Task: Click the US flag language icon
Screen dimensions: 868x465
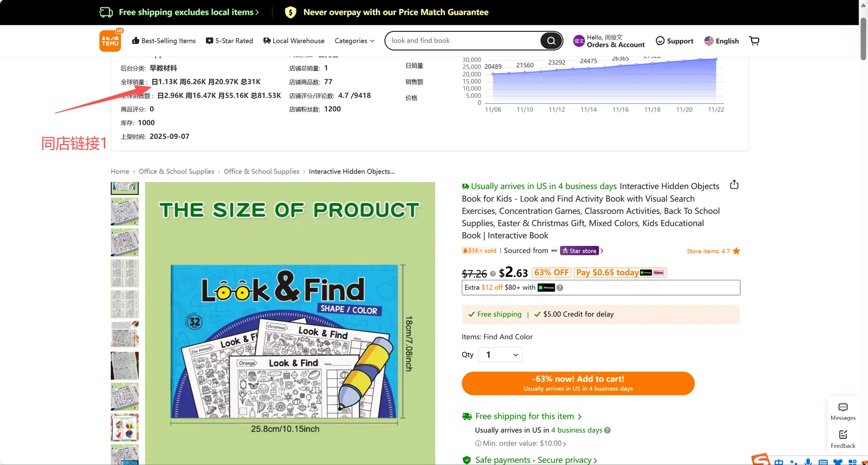Action: tap(709, 41)
